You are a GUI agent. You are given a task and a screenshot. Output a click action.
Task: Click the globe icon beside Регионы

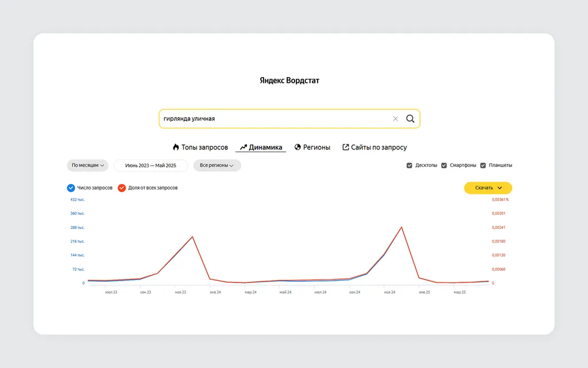pyautogui.click(x=297, y=147)
